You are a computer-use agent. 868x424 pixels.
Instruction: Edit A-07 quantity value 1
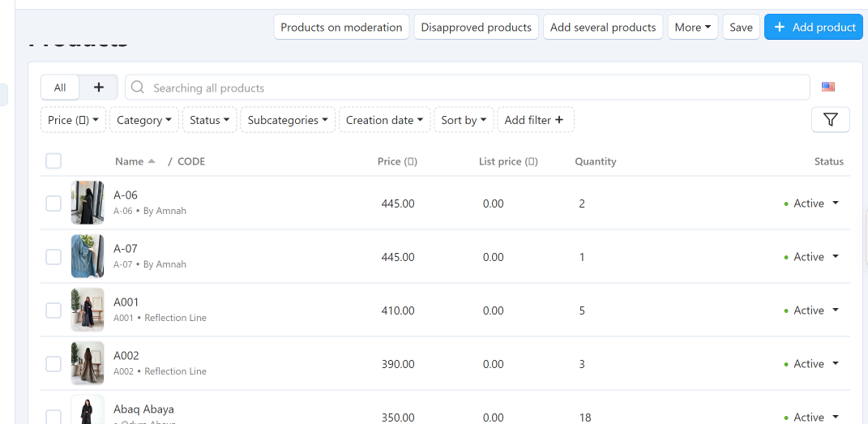pos(582,257)
